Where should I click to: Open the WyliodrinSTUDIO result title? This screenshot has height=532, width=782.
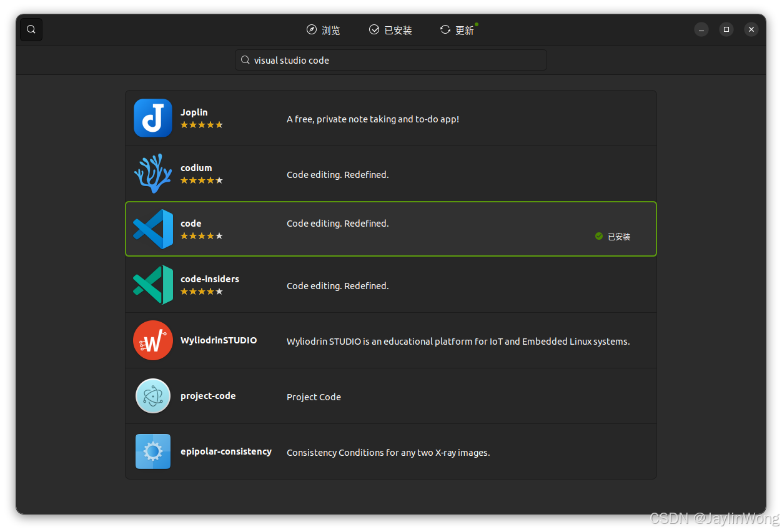(x=219, y=340)
